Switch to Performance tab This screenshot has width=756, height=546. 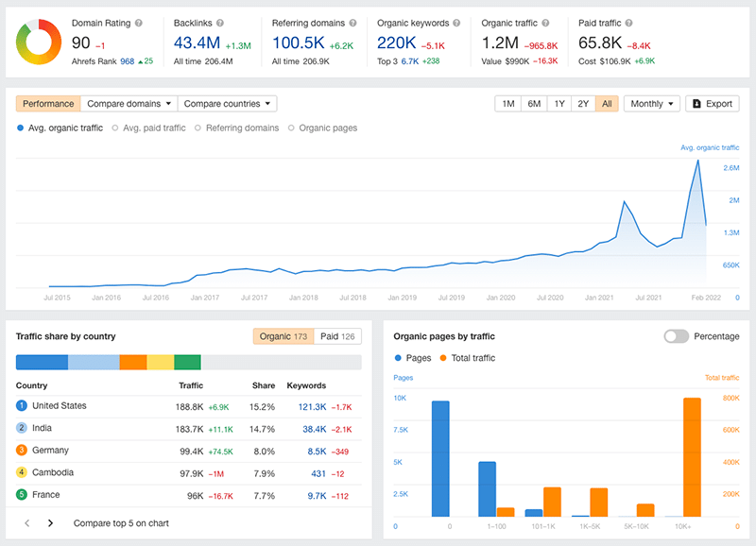[48, 104]
